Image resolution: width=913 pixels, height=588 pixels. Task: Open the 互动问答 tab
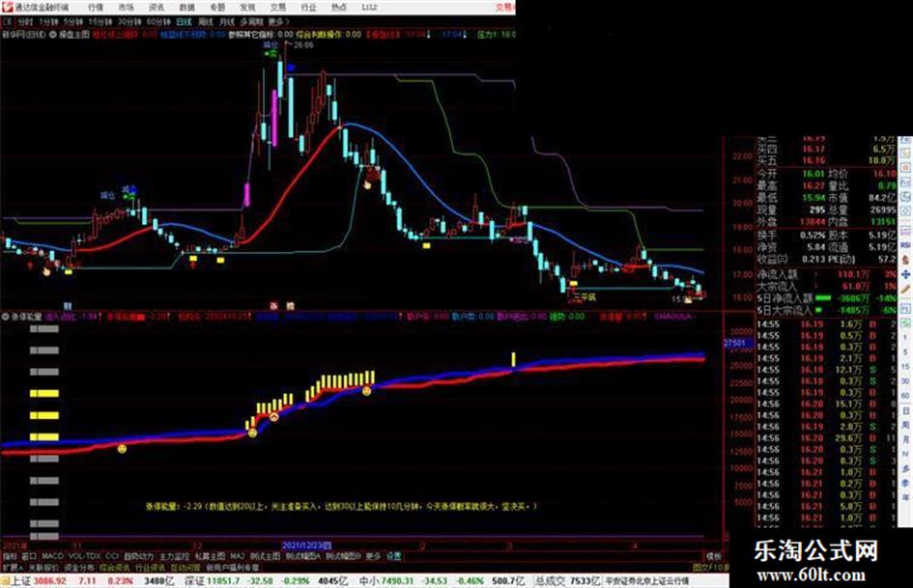point(185,567)
